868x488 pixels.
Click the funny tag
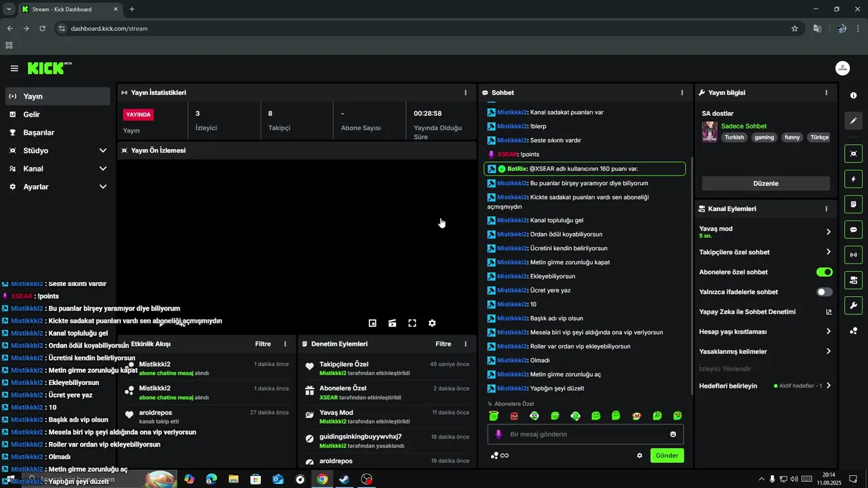(x=792, y=137)
